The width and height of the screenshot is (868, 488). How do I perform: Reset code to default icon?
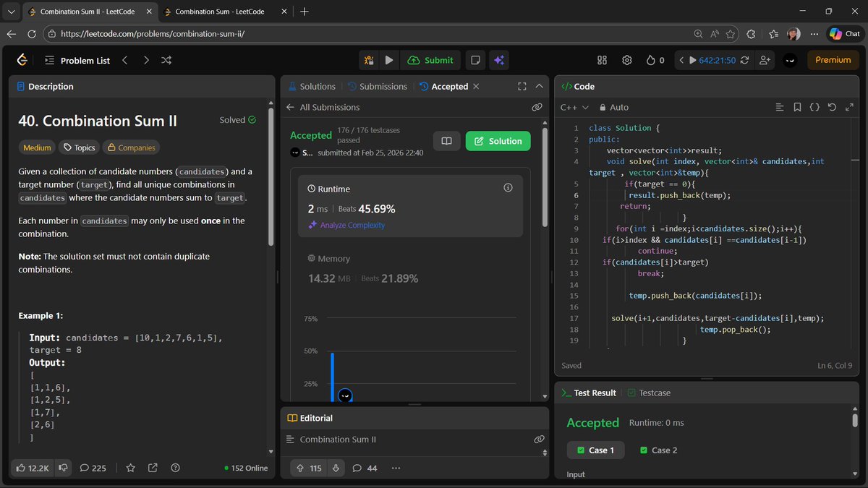pos(832,107)
